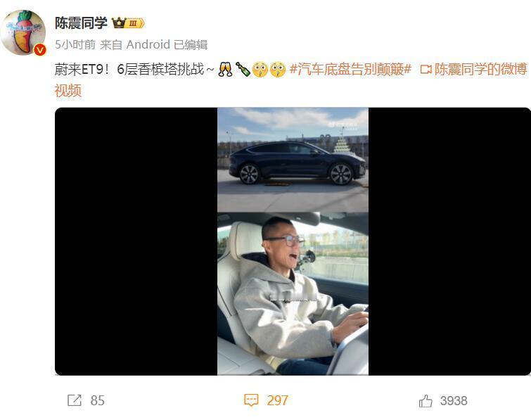Click the comment count 297
This screenshot has width=531, height=420.
tap(277, 400)
